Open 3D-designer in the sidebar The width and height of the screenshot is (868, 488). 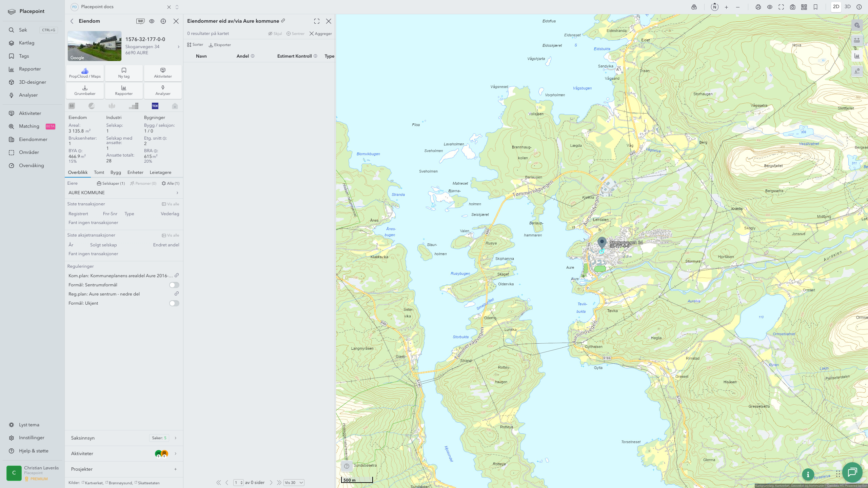(x=33, y=82)
